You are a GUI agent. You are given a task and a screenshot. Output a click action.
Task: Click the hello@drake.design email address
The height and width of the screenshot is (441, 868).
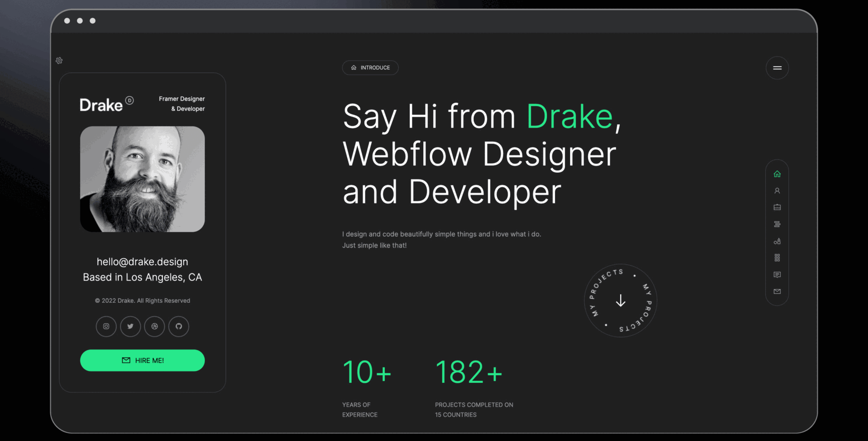click(142, 262)
